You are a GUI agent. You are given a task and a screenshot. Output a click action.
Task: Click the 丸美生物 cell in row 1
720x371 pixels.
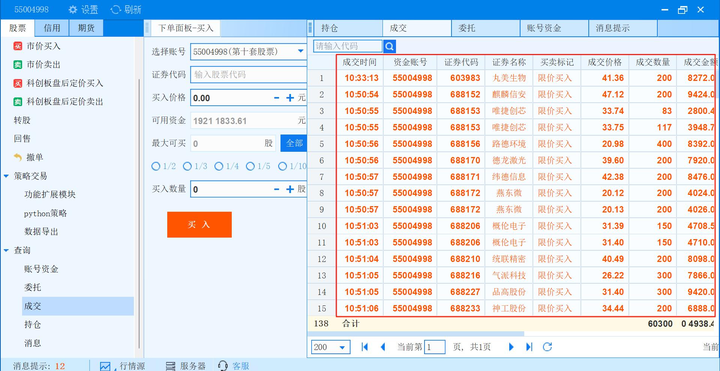coord(509,78)
